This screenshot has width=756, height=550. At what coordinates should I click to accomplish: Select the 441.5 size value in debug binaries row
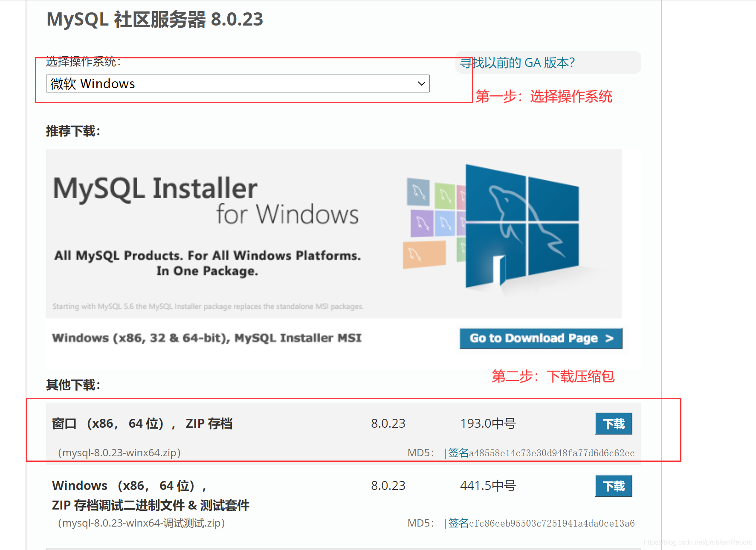click(488, 486)
